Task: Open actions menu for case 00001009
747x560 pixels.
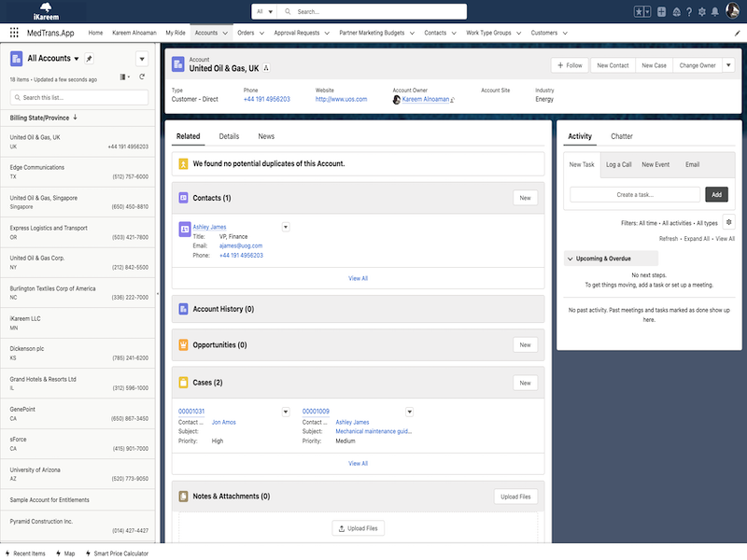Action: pyautogui.click(x=409, y=412)
